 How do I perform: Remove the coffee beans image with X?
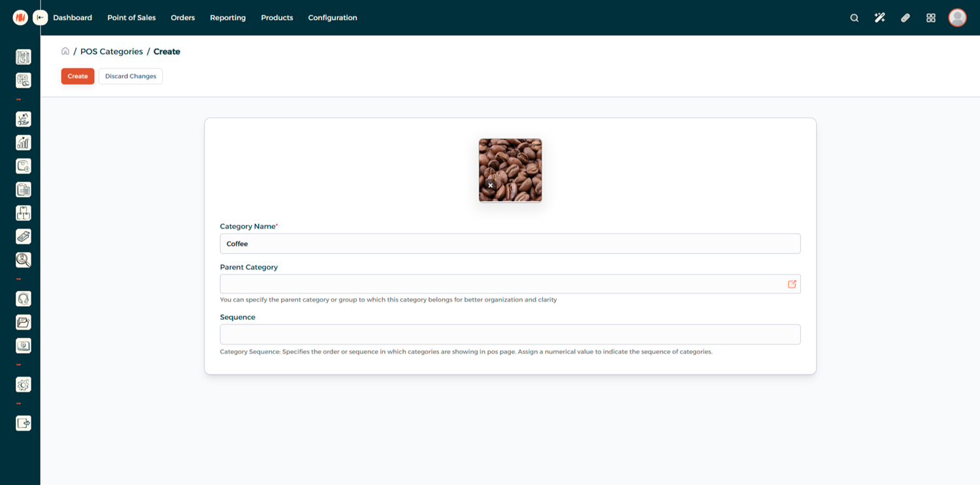pyautogui.click(x=491, y=185)
